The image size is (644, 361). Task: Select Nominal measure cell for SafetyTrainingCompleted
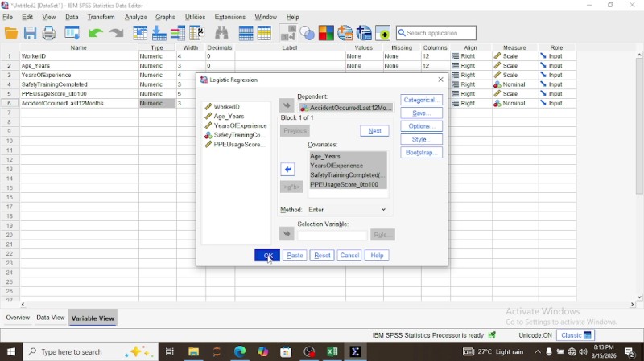click(x=515, y=84)
